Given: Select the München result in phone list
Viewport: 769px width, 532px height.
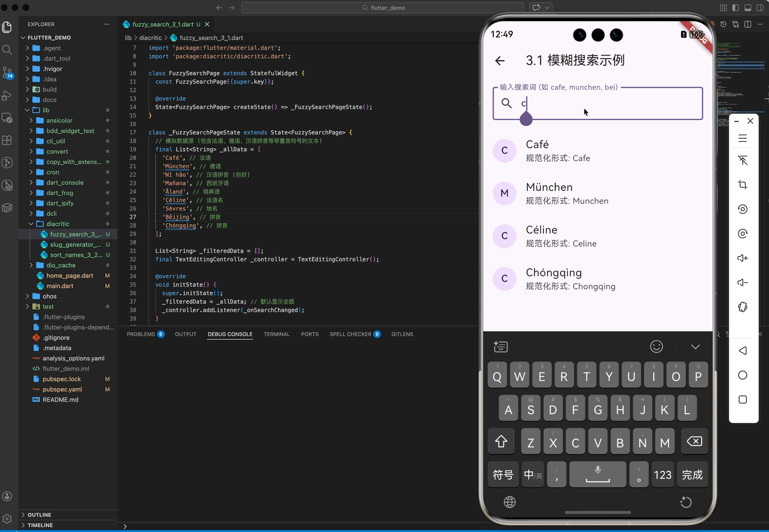Looking at the screenshot, I should point(597,193).
